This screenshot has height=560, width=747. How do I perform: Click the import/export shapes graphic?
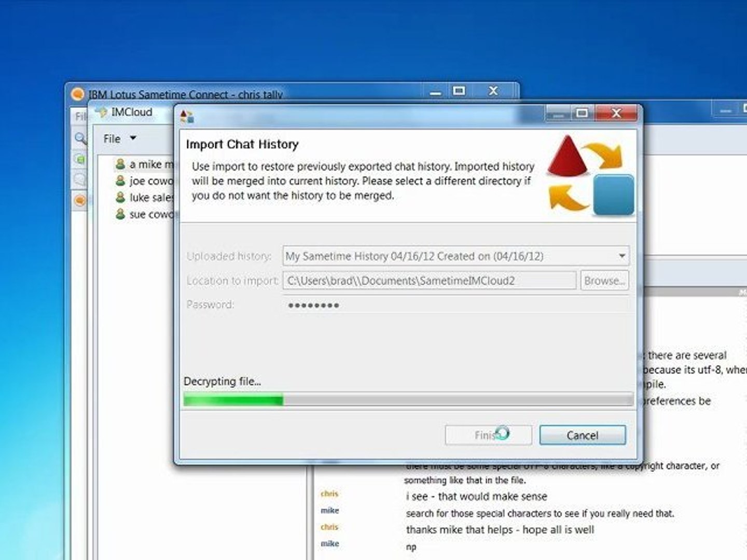point(591,175)
